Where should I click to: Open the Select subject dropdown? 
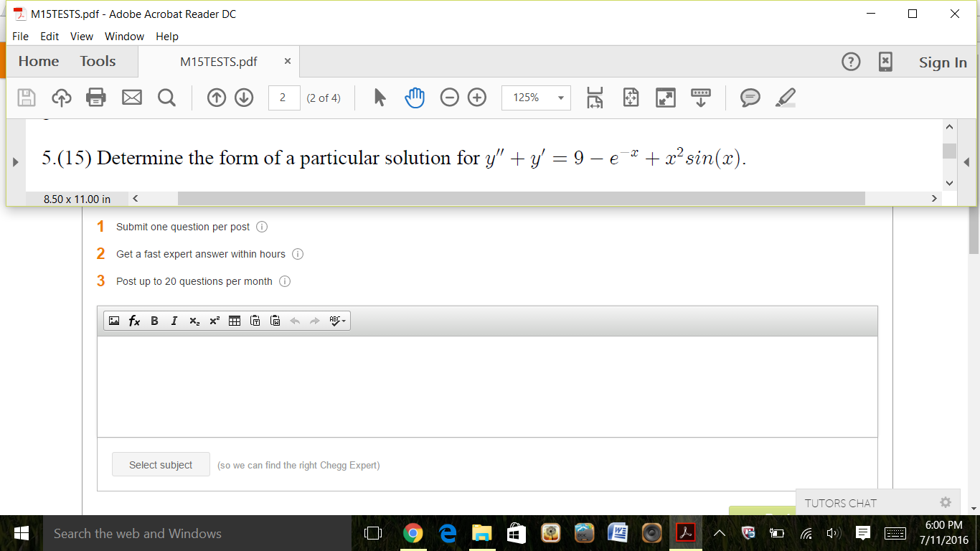(161, 463)
